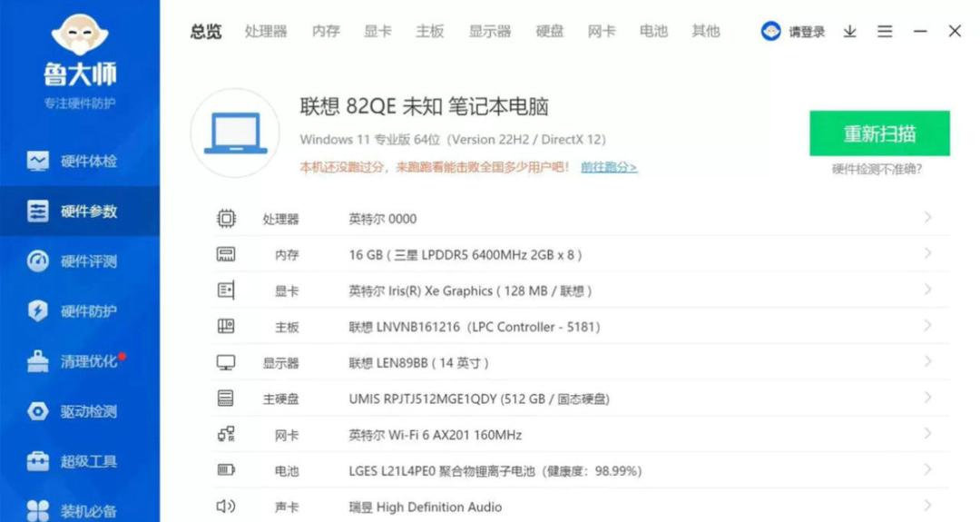Switch to the 处理器 tab
Viewport: 980px width, 522px height.
coord(266,31)
